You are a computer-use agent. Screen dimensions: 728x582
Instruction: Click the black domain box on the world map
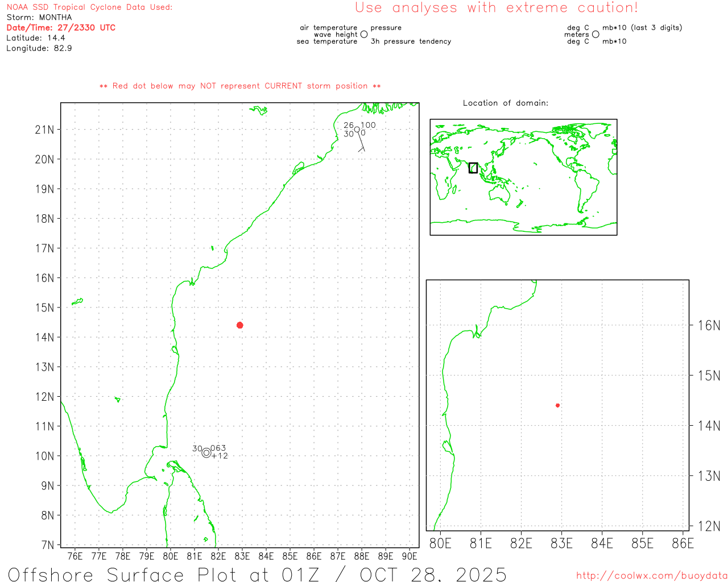point(473,168)
